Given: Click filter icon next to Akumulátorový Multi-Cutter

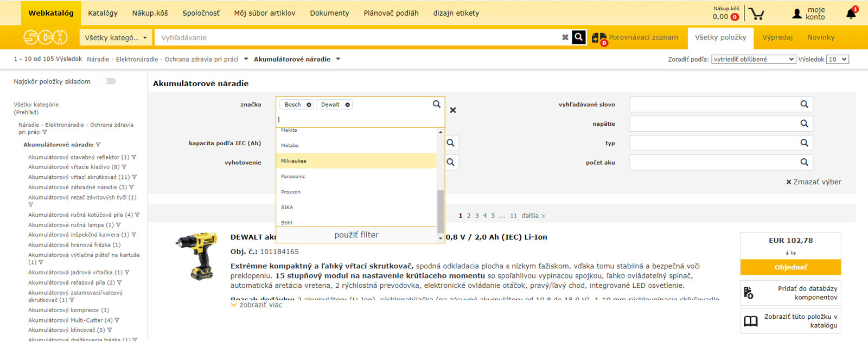Looking at the screenshot, I should 117,320.
